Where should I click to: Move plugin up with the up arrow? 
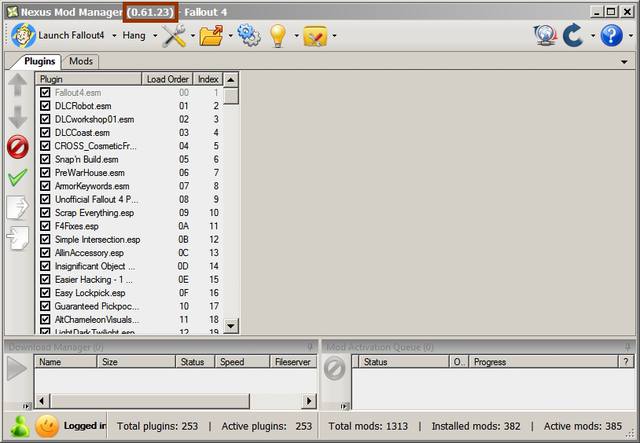[18, 85]
